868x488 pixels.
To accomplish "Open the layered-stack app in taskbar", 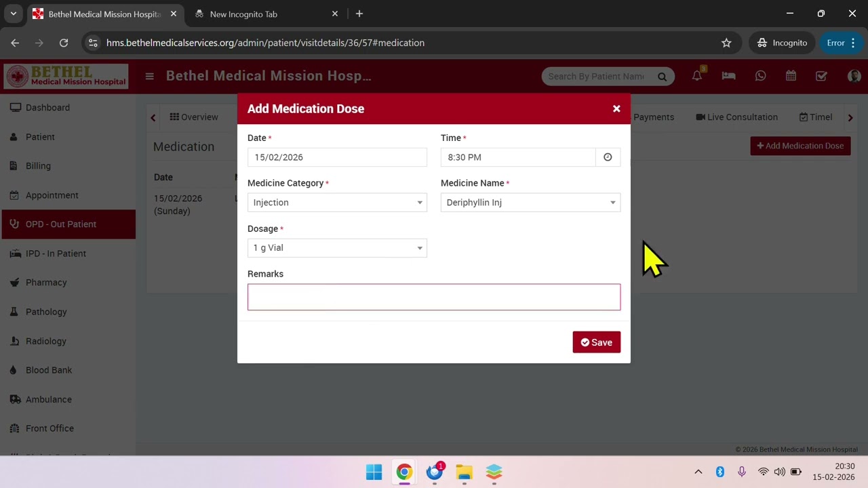I will coord(494,472).
